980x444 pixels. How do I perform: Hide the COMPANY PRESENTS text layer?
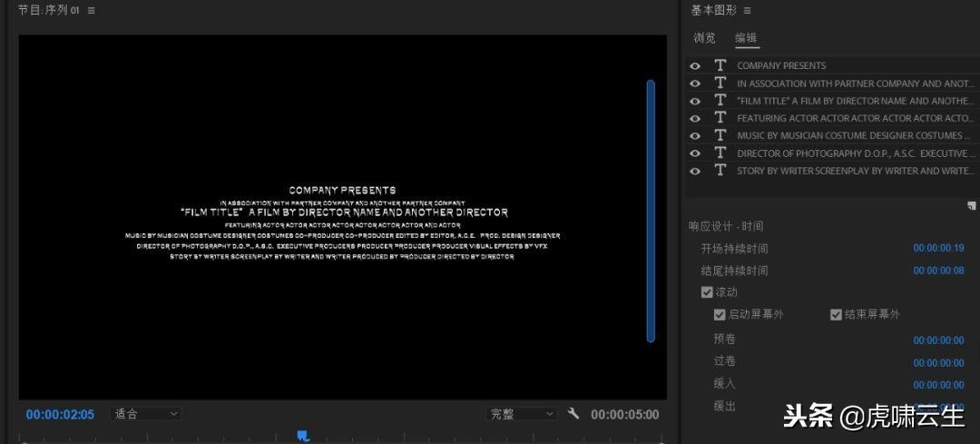pos(695,65)
